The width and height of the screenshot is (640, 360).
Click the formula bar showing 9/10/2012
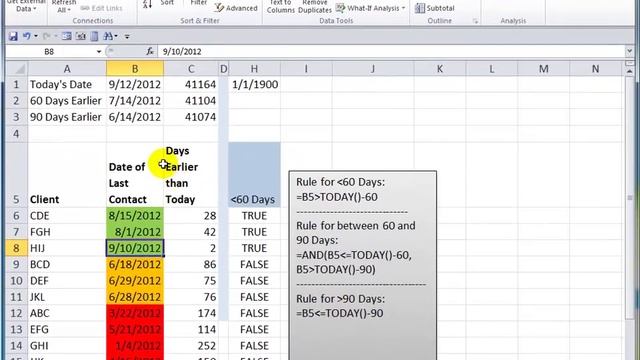tap(392, 52)
